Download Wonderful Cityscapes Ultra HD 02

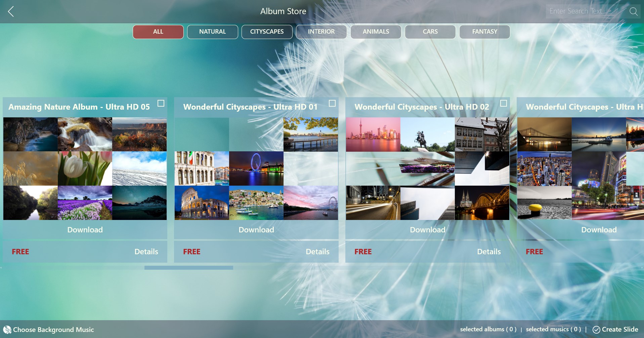click(428, 230)
